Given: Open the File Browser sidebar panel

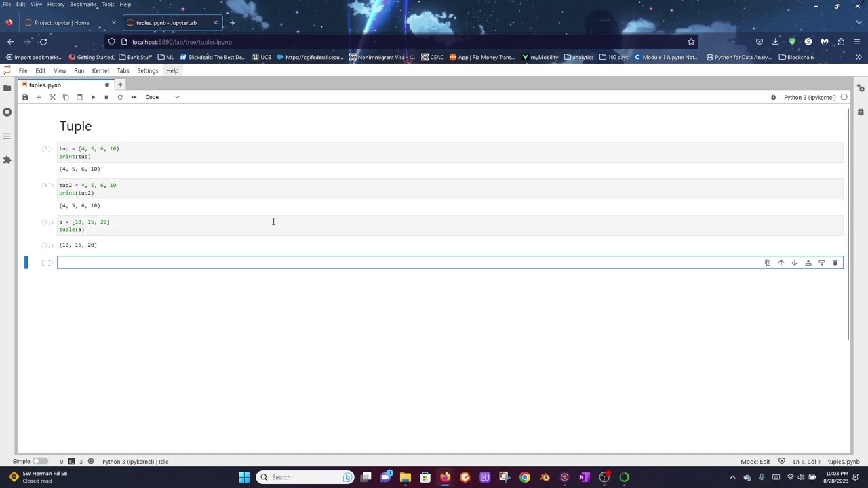Looking at the screenshot, I should point(7,88).
